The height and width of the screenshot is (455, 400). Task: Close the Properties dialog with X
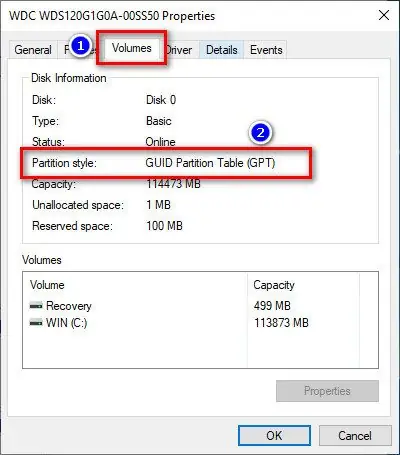(x=384, y=15)
